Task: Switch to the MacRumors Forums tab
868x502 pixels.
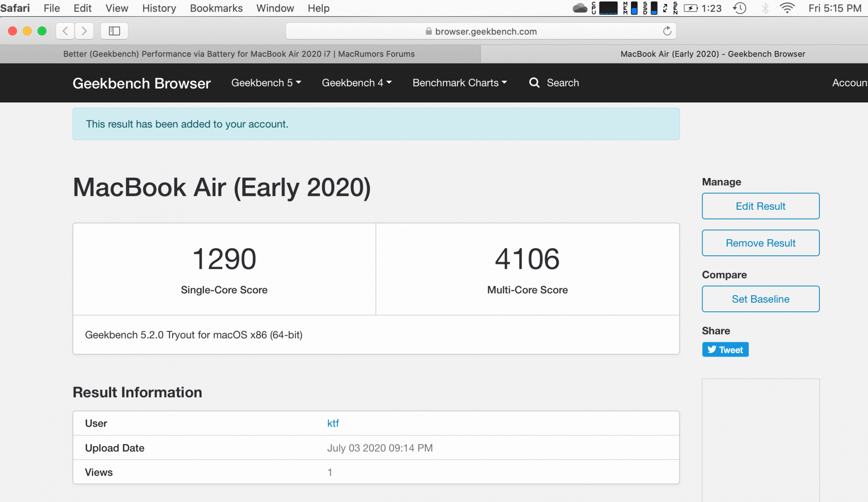Action: (x=239, y=54)
